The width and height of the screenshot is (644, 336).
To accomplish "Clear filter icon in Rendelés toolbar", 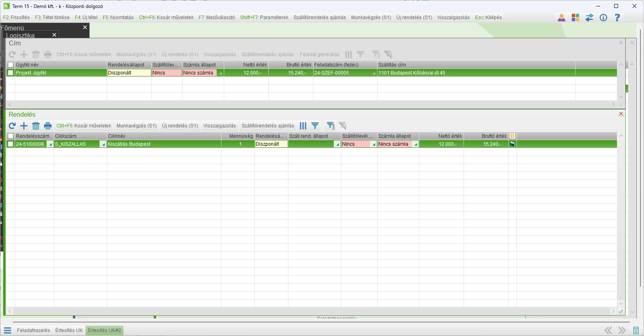I will coord(343,126).
